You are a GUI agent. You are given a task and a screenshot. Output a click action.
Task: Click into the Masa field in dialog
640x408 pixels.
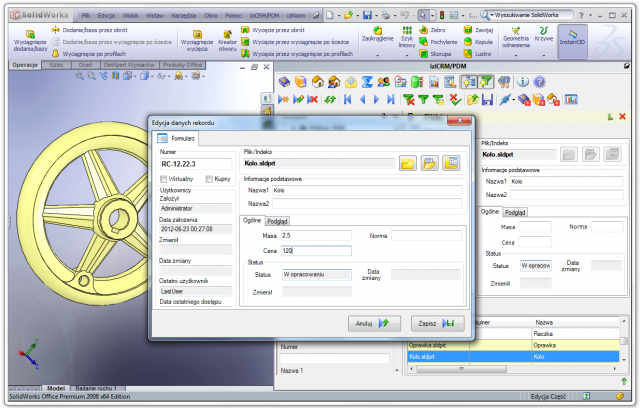(316, 235)
